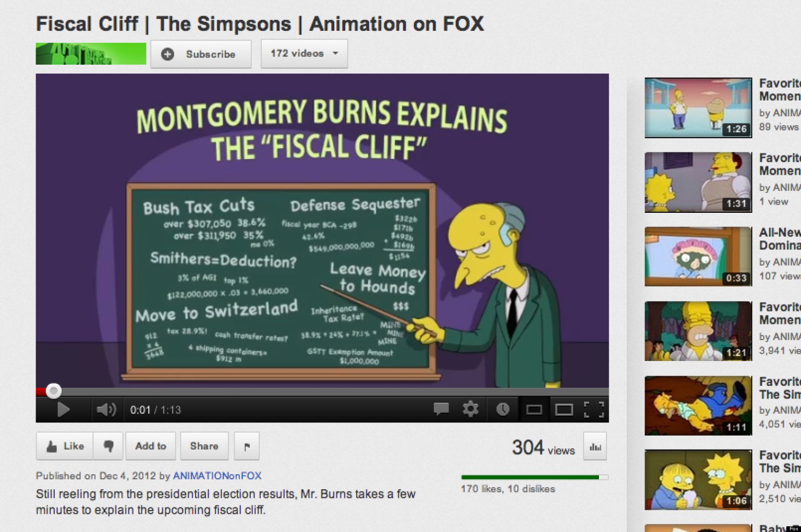Image resolution: width=801 pixels, height=532 pixels.
Task: Open the captions speech bubble icon
Action: (441, 409)
